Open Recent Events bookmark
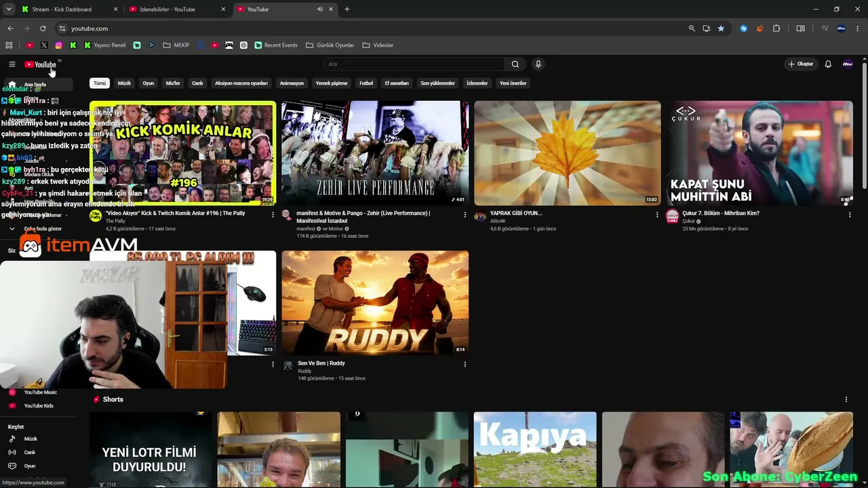Viewport: 868px width, 488px height. [x=276, y=45]
